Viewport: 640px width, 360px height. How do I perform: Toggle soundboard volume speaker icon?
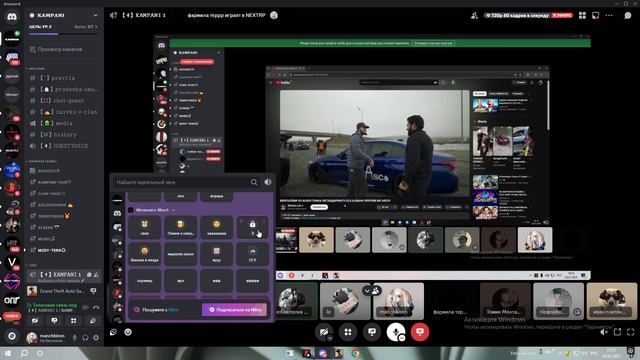coord(268,182)
